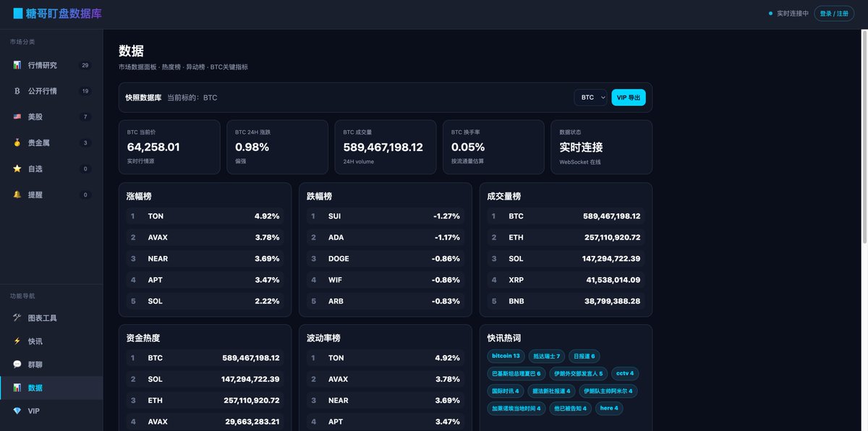Click the 巴基斯坦总理夏巴 6 keyword tag
Viewport: 868px width, 431px height.
tap(516, 373)
